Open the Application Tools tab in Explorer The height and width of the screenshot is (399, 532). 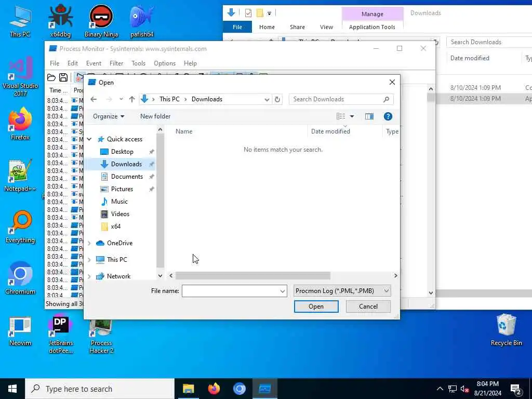click(x=372, y=27)
